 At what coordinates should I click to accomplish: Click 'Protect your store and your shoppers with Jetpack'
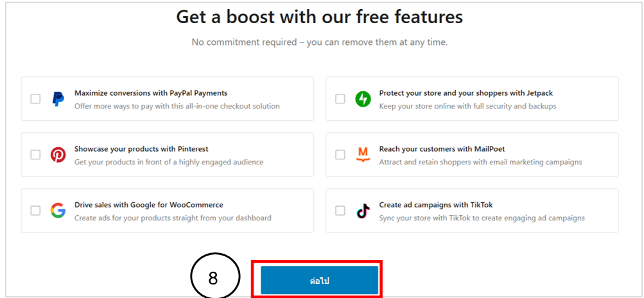[x=467, y=93]
